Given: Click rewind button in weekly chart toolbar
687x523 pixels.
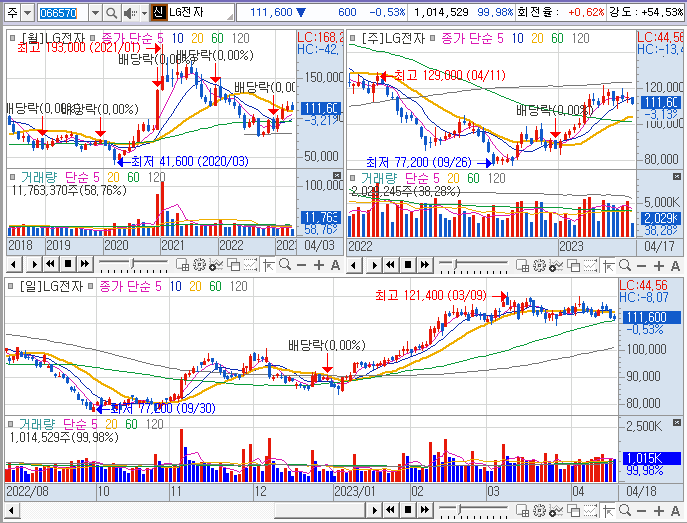Looking at the screenshot, I should 390,265.
